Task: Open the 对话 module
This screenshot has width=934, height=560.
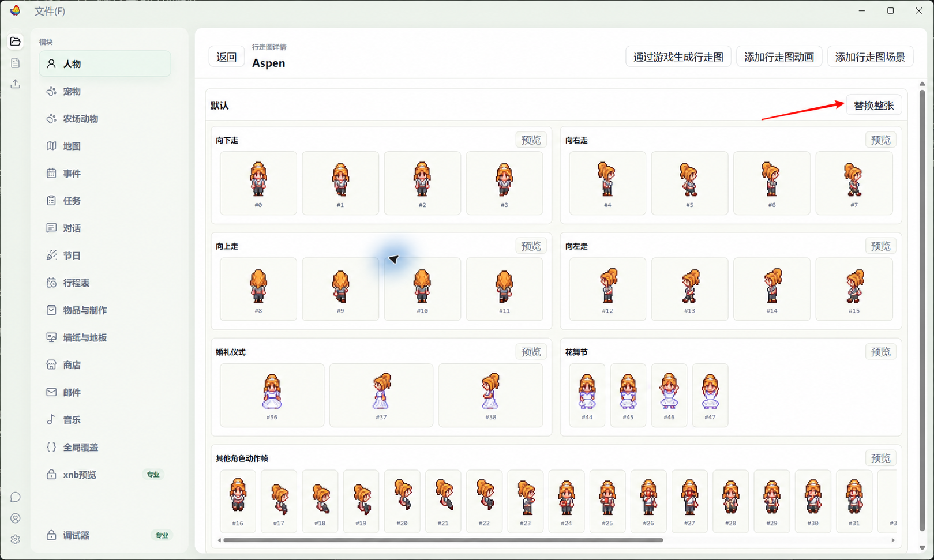Action: [105, 228]
